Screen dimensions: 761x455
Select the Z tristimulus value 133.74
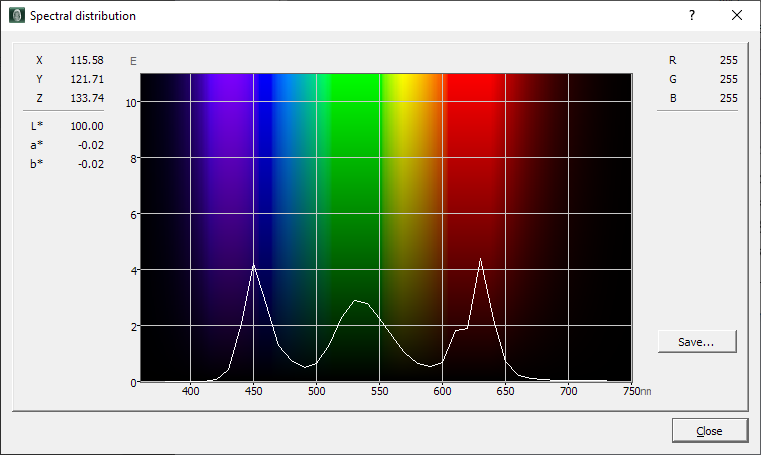pyautogui.click(x=87, y=98)
